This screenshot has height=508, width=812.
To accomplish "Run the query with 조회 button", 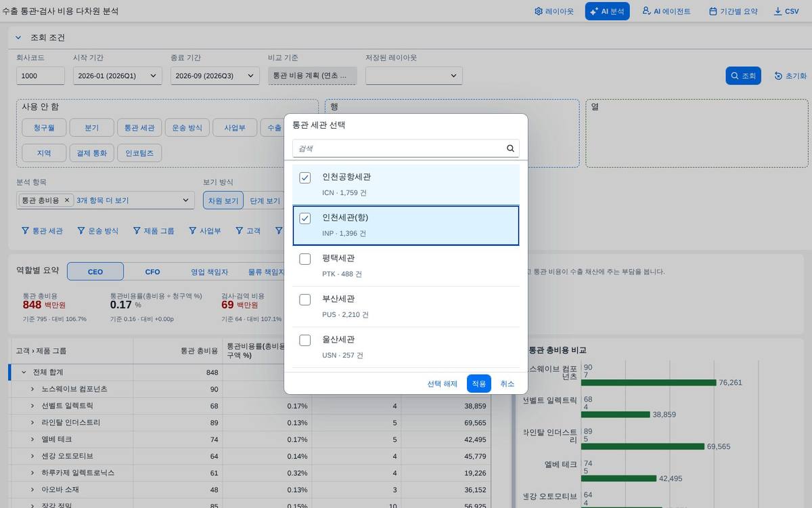I will point(744,76).
